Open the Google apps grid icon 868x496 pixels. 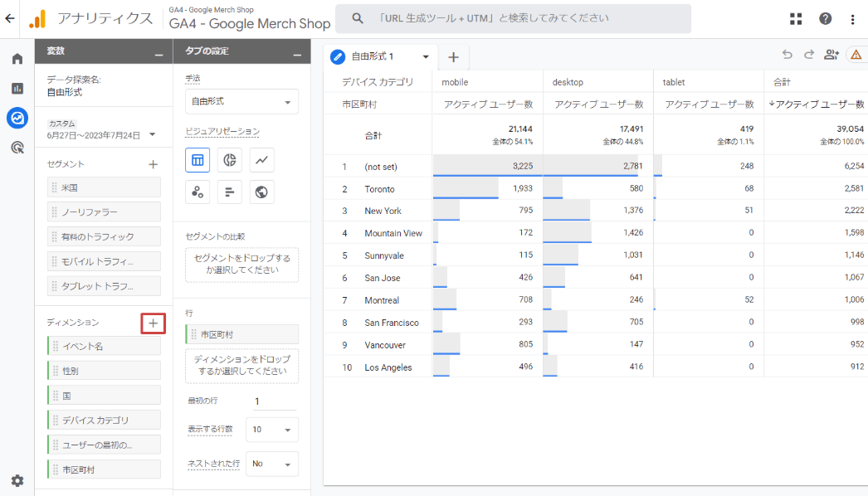pyautogui.click(x=796, y=19)
